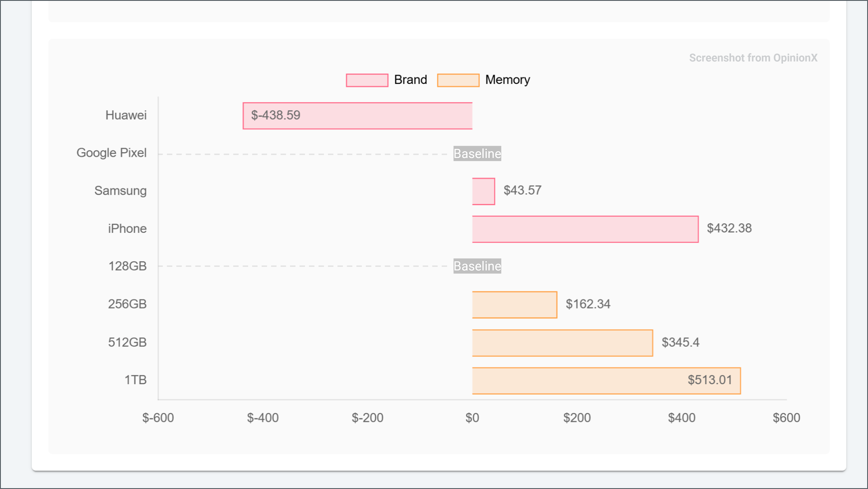Toggle the Memory legend swatch
This screenshot has height=489, width=868.
pyautogui.click(x=458, y=80)
